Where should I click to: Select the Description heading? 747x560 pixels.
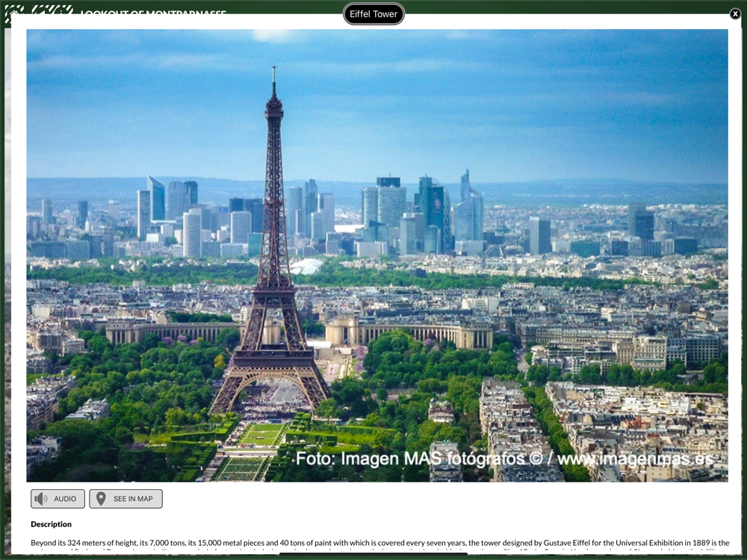tap(51, 524)
